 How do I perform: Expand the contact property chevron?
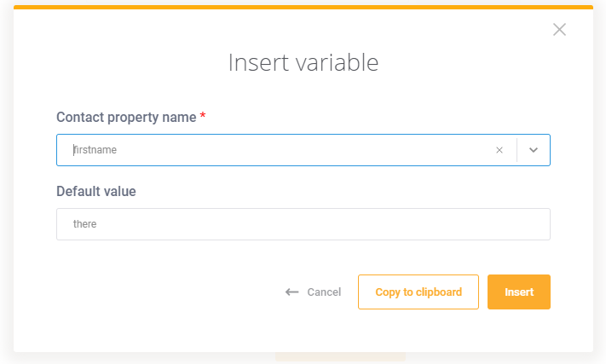pyautogui.click(x=534, y=150)
